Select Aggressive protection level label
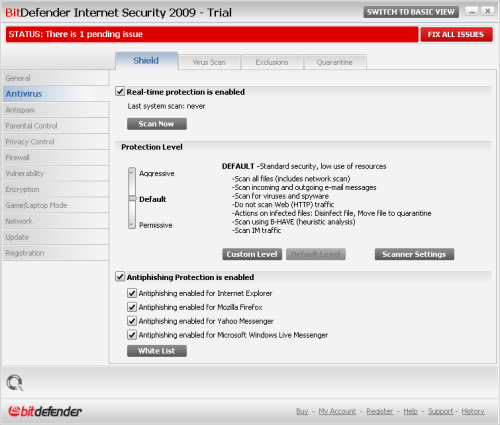500x425 pixels. tap(157, 173)
